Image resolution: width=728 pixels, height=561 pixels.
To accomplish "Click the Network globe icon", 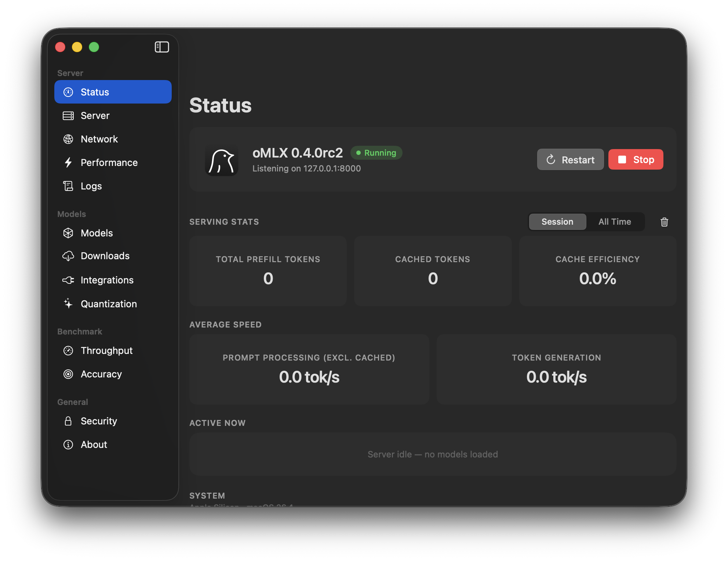I will click(68, 139).
